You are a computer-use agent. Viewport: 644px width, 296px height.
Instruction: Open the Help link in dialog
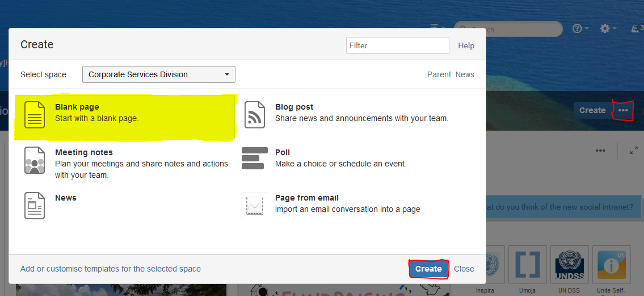[x=466, y=45]
